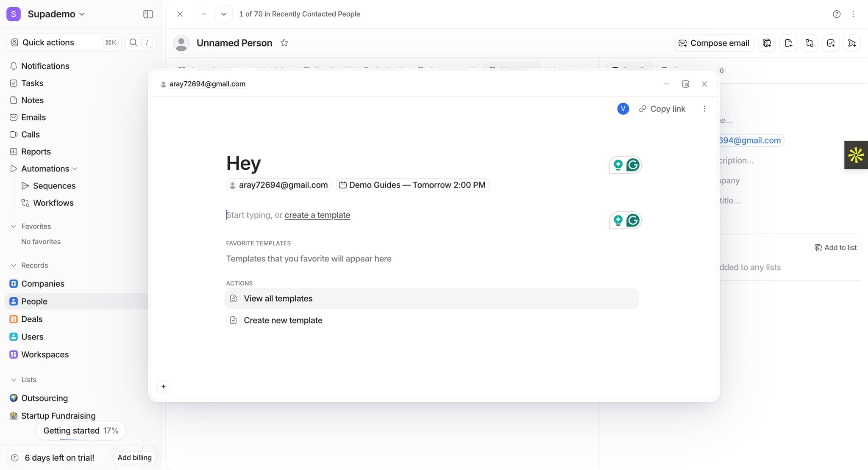Open the record navigation dropdown next to arrows
Image resolution: width=868 pixels, height=470 pixels.
[x=223, y=14]
